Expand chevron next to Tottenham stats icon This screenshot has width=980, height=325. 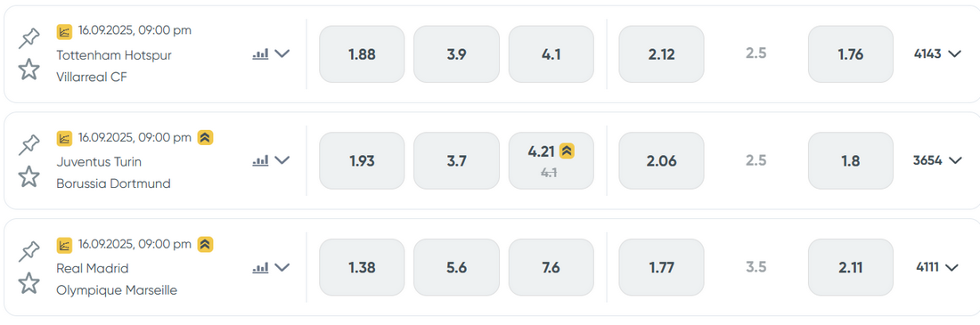click(x=282, y=53)
